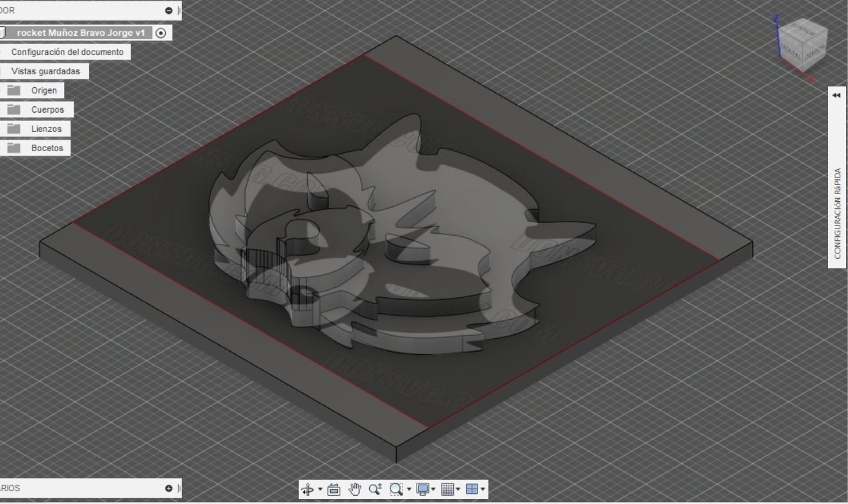The image size is (848, 504).
Task: Expand the Grid and Snaps dropdown arrow
Action: tap(458, 490)
